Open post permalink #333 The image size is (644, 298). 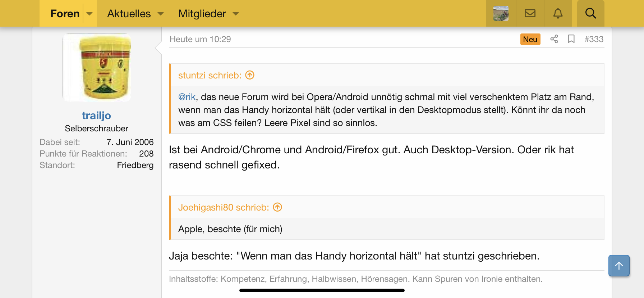tap(594, 39)
